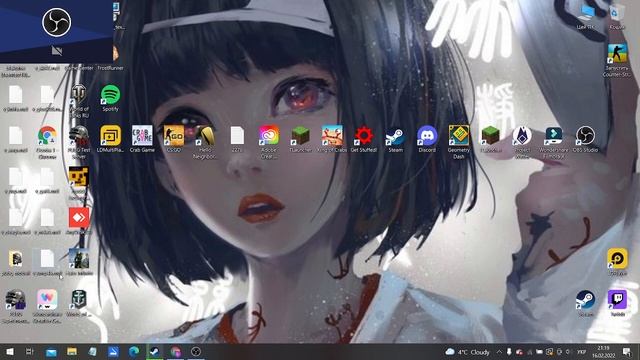Change the УКР keyboard language indicator
This screenshot has height=360, width=640.
(581, 351)
